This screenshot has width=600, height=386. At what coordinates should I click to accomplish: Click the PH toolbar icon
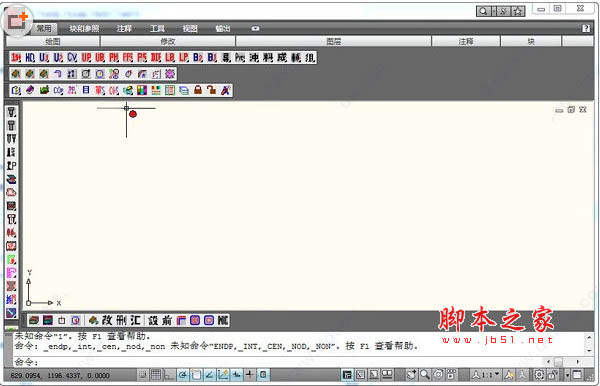pyautogui.click(x=114, y=58)
